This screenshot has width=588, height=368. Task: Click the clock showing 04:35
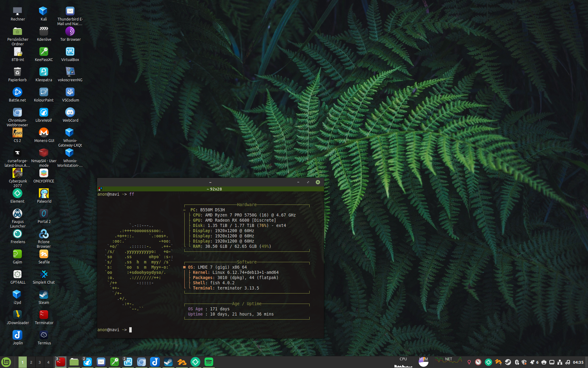578,362
